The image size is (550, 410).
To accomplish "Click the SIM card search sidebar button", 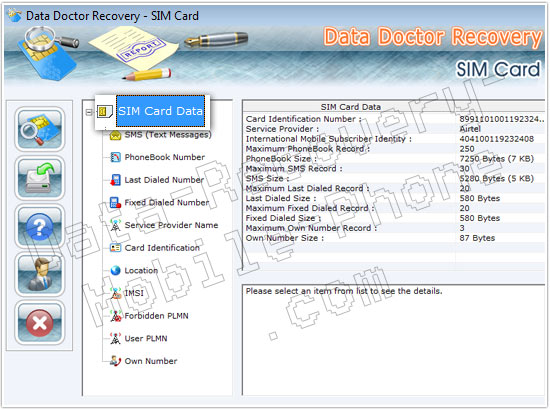I will [39, 129].
